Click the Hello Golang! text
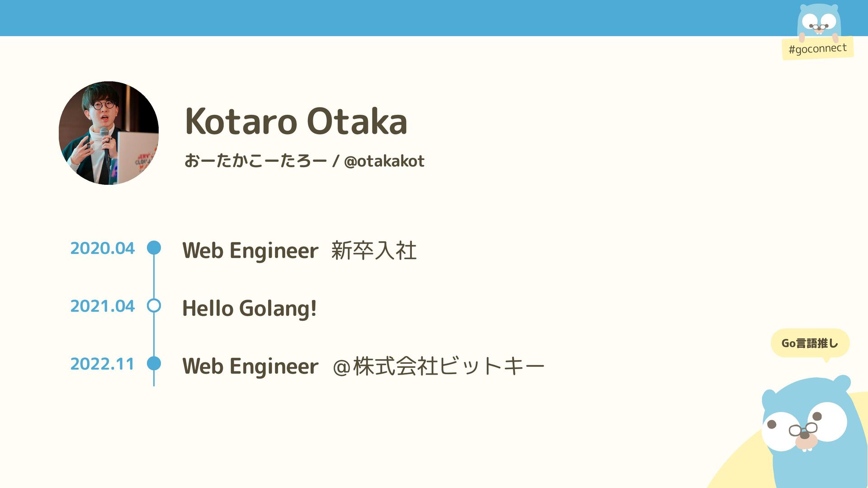This screenshot has width=868, height=488. [249, 308]
